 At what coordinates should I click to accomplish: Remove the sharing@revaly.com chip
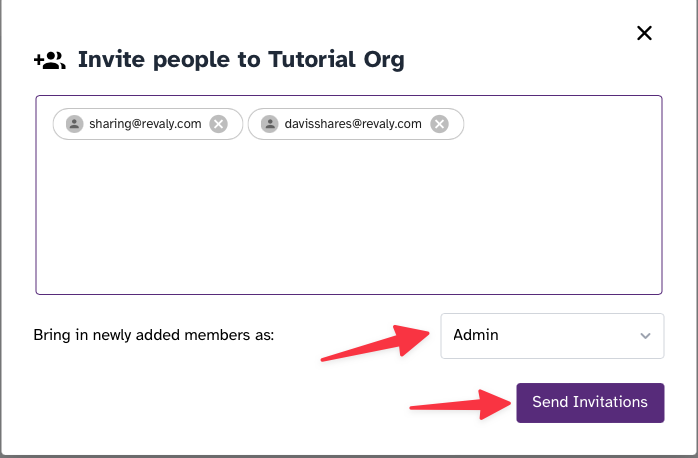coord(219,124)
